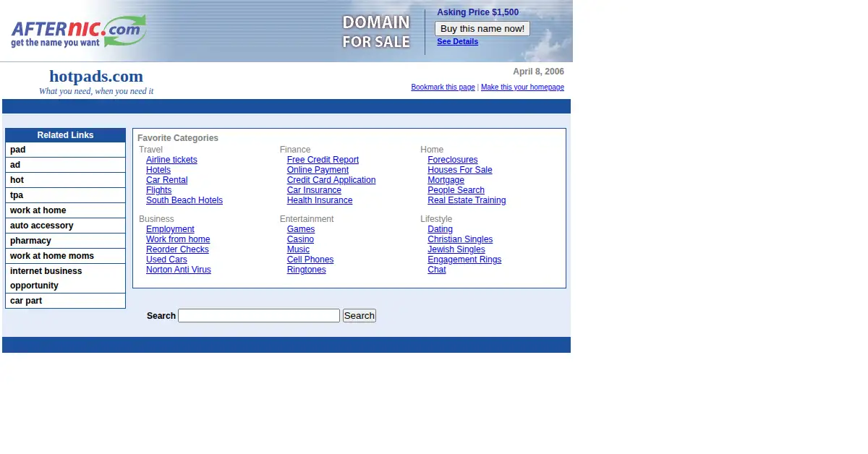Click the Related Links header
The image size is (868, 454).
pos(65,135)
